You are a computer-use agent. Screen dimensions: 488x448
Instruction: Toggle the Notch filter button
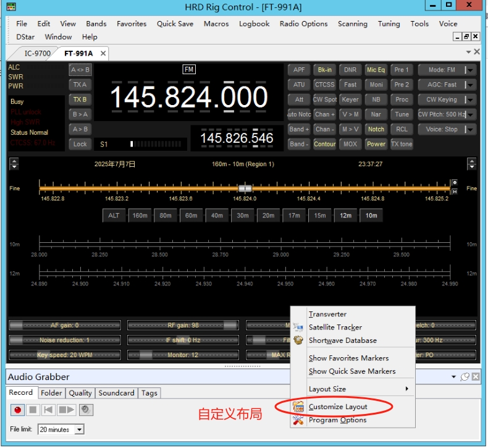point(376,129)
